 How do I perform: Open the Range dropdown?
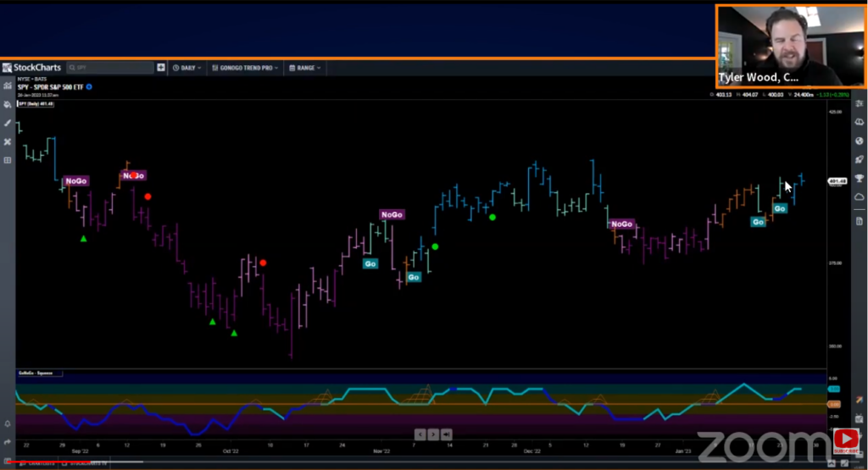[305, 68]
